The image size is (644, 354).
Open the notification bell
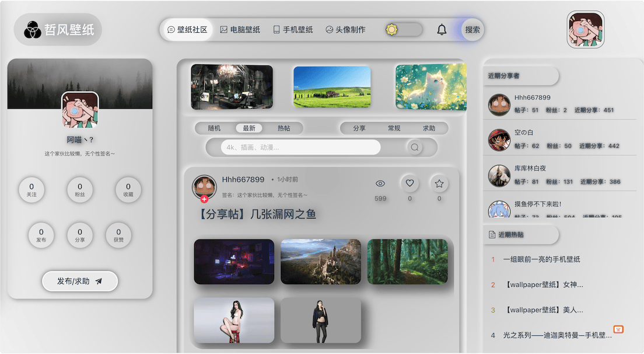click(x=442, y=29)
